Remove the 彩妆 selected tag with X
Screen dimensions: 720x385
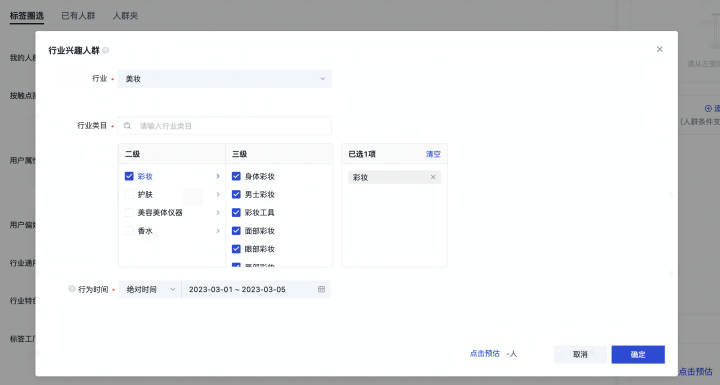(433, 177)
